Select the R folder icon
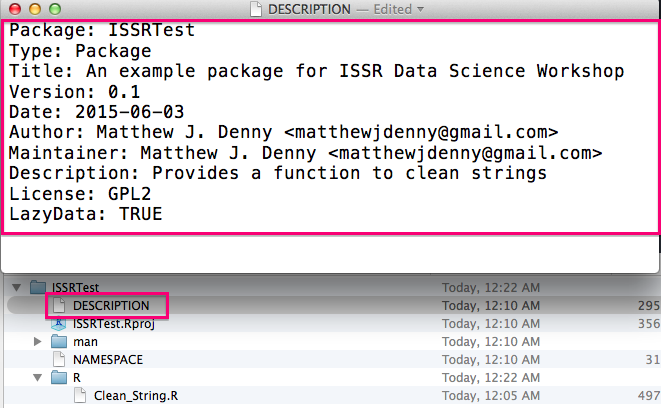This screenshot has width=661, height=408. pos(59,378)
